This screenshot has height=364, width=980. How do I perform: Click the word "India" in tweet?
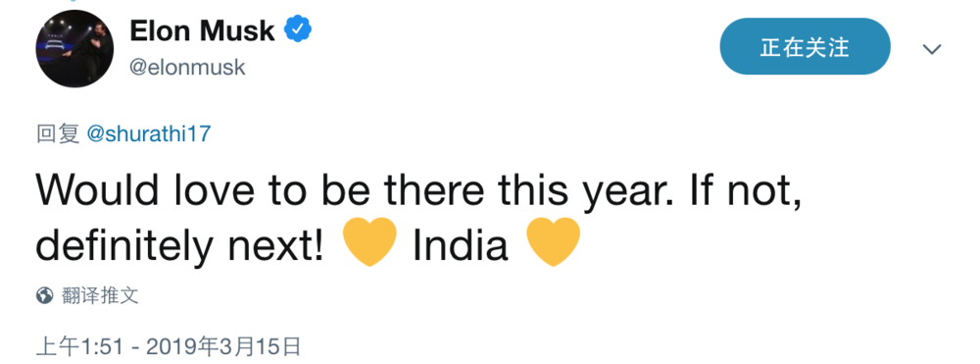coord(460,246)
